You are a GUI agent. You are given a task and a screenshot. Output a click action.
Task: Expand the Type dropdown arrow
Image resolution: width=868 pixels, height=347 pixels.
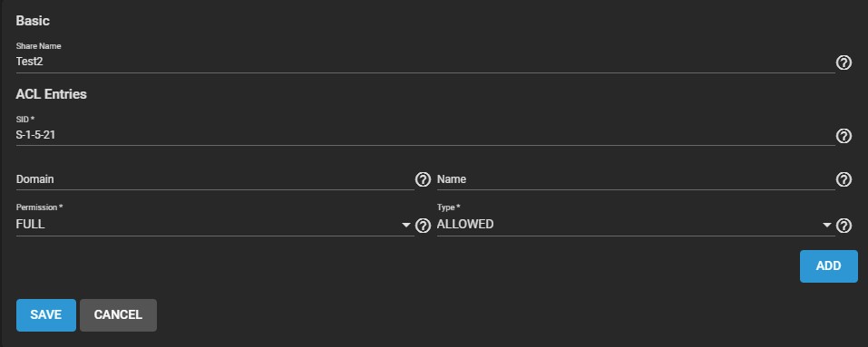pos(827,225)
